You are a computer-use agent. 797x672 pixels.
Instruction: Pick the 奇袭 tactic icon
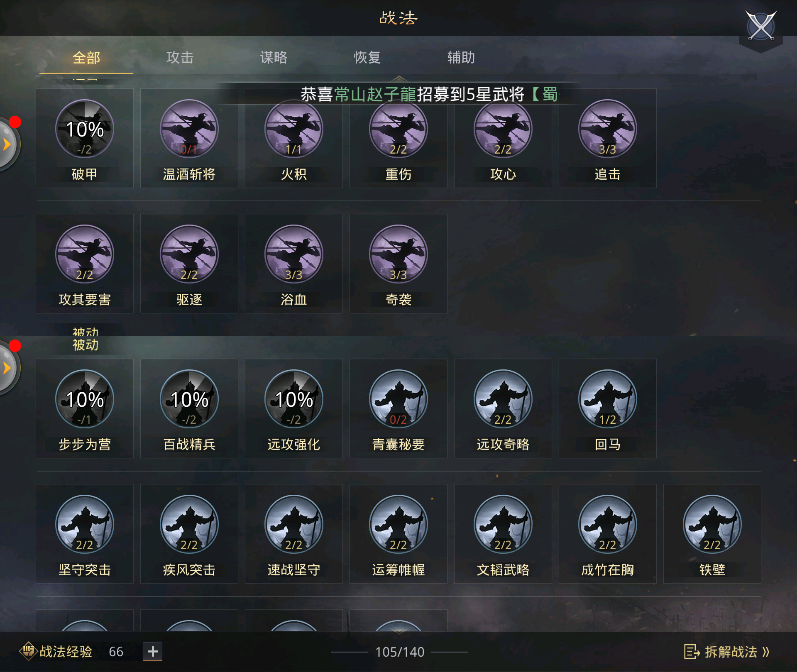(398, 254)
